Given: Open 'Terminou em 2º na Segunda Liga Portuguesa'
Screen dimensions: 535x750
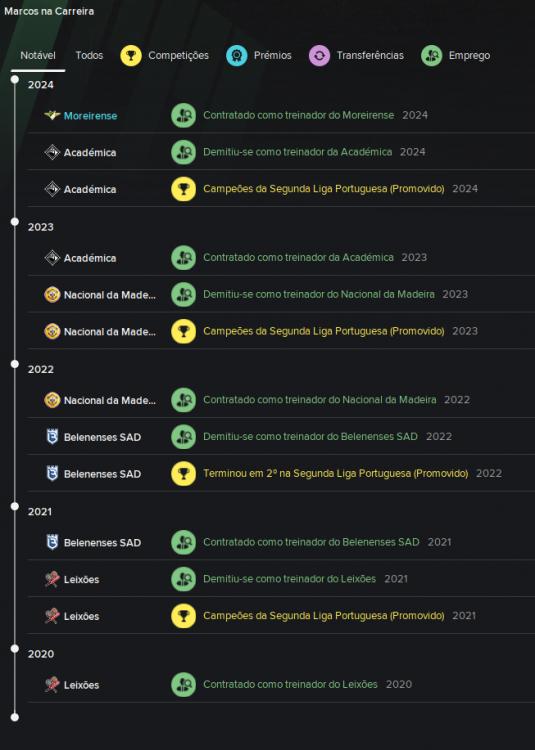Looking at the screenshot, I should 336,474.
